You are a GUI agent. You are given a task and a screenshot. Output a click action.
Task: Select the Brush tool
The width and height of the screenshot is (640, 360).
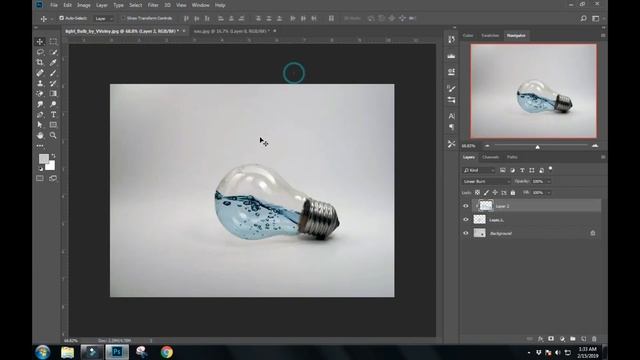click(53, 73)
